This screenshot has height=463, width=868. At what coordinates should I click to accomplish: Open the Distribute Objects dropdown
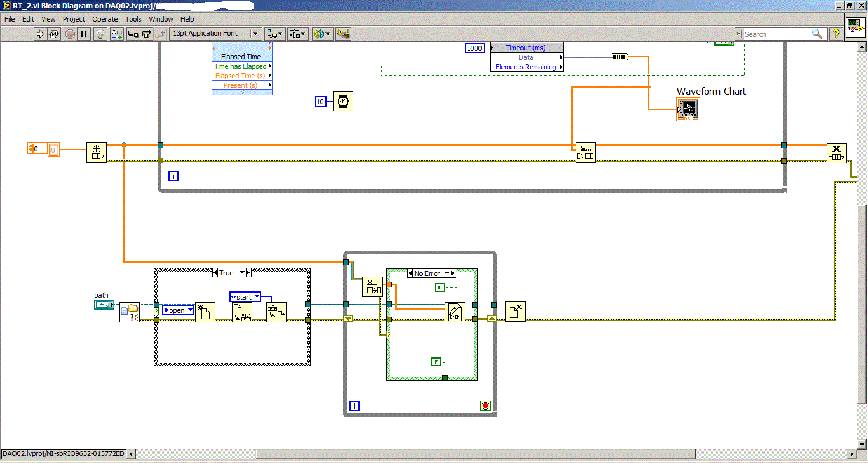click(x=298, y=34)
